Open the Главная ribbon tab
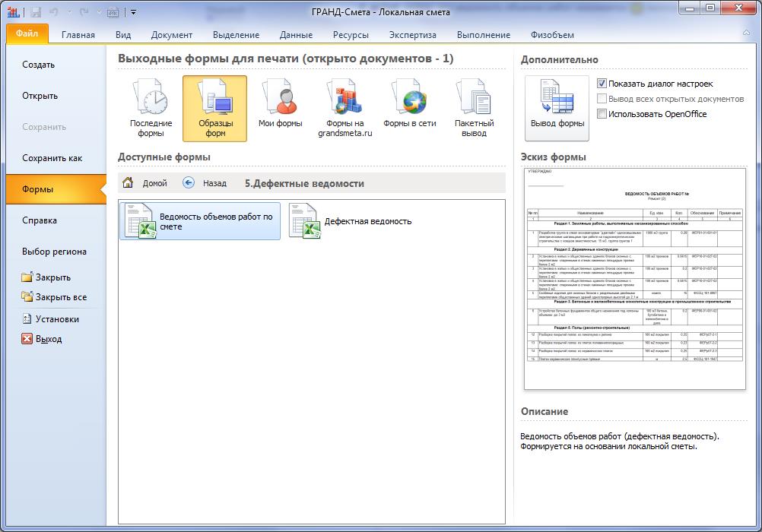This screenshot has height=532, width=762. click(x=78, y=35)
